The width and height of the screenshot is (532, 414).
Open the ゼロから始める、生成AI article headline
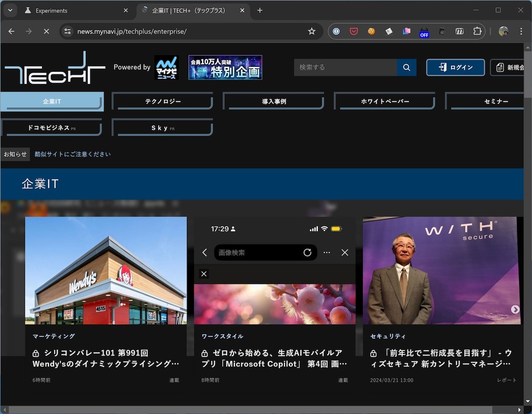coord(274,358)
